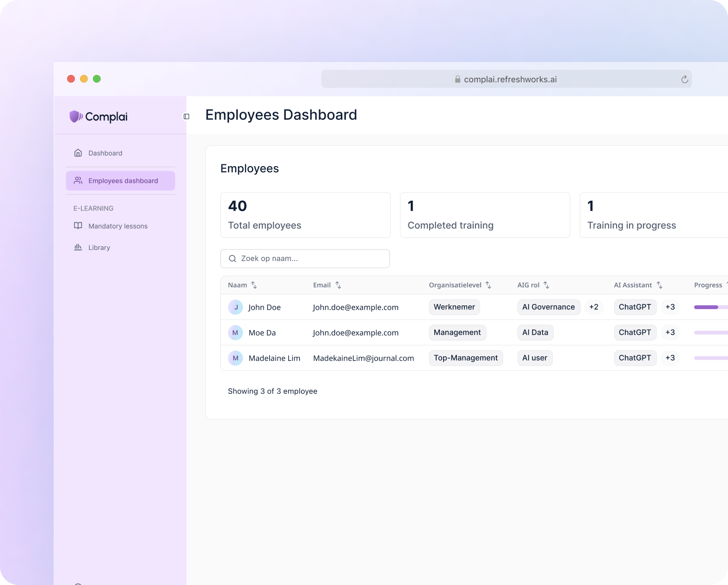Viewport: 728px width, 585px height.
Task: Click the name Moe Da
Action: coord(262,333)
